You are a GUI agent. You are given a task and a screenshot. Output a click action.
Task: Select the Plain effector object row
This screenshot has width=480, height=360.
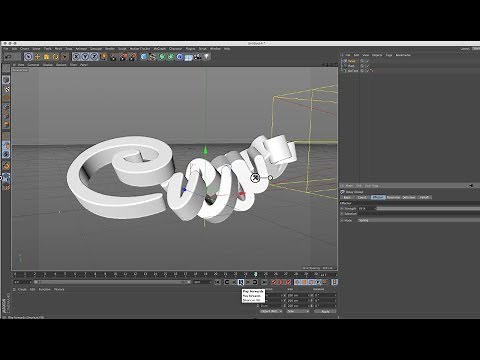point(351,66)
